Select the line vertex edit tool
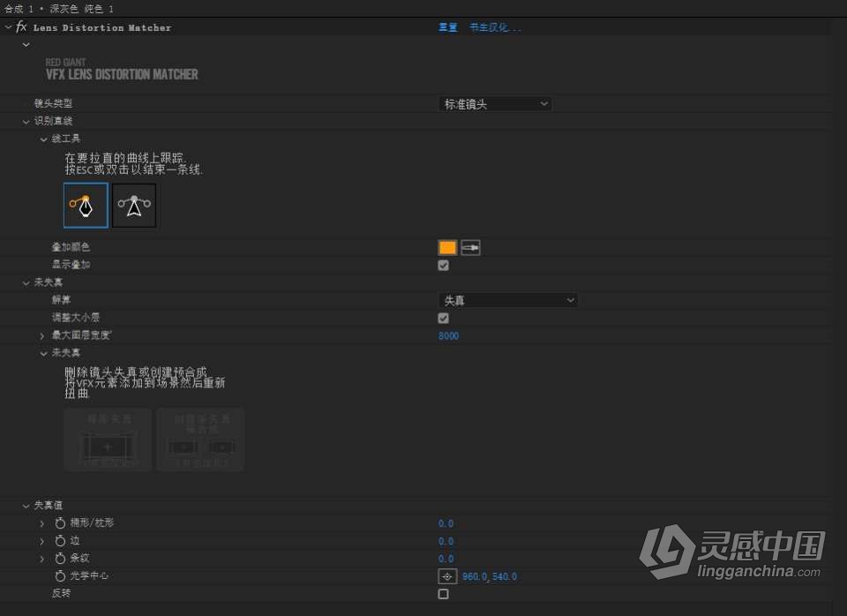Viewport: 847px width, 616px height. 134,206
